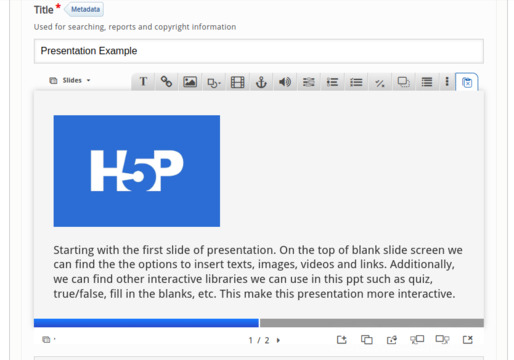The height and width of the screenshot is (360, 514).
Task: Click into the Title input field
Action: tap(259, 51)
